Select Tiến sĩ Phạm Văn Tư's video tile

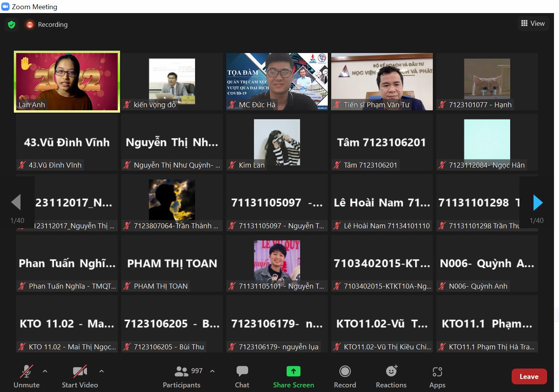pyautogui.click(x=382, y=81)
